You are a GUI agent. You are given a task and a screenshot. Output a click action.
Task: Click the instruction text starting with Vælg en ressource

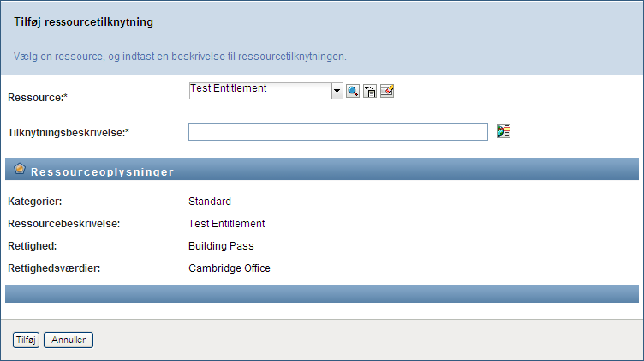180,57
